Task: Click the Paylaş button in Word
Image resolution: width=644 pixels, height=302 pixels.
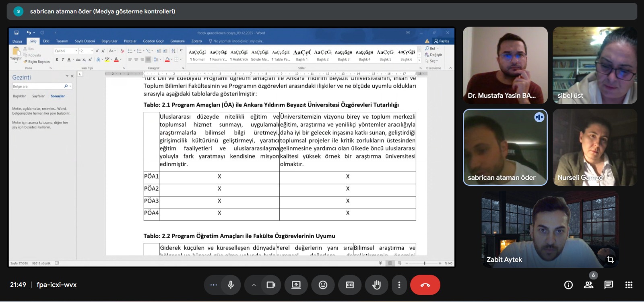Action: (x=442, y=41)
